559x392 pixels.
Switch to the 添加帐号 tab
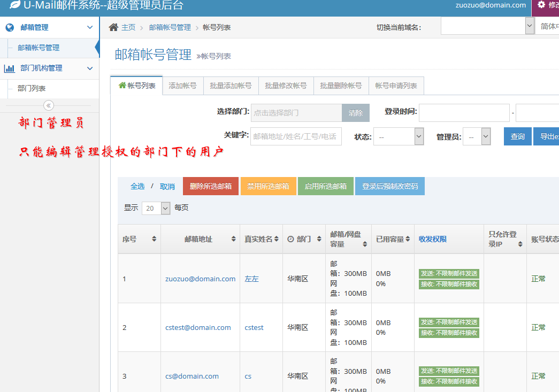point(182,86)
